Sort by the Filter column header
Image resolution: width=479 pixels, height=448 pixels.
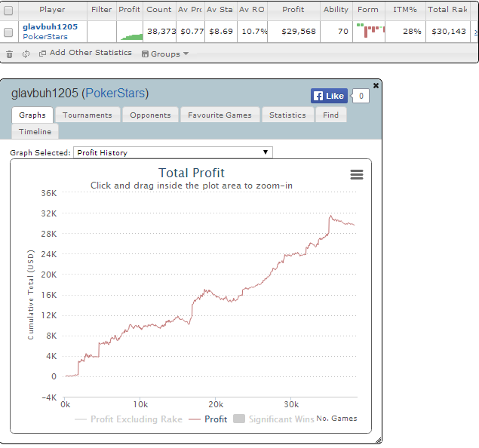(x=102, y=10)
